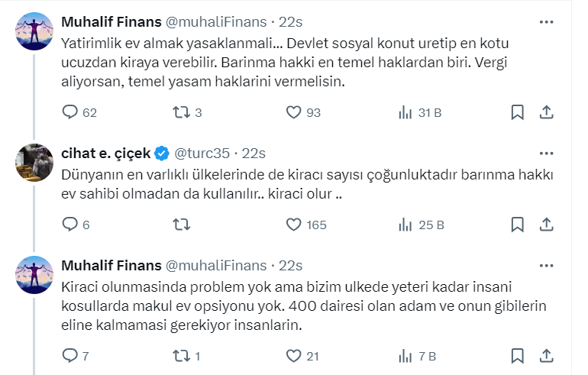Share the first Muhalif Finans tweet
This screenshot has height=375, width=588.
[546, 113]
